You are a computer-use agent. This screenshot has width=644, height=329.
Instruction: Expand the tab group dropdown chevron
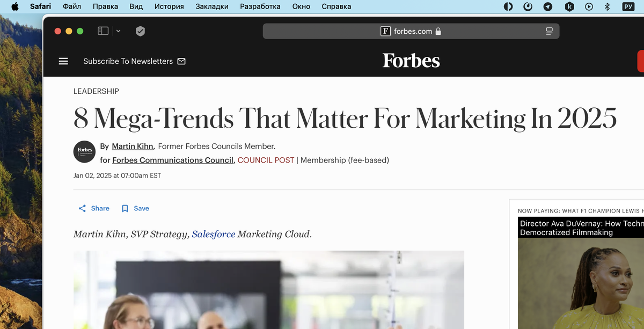coord(118,31)
